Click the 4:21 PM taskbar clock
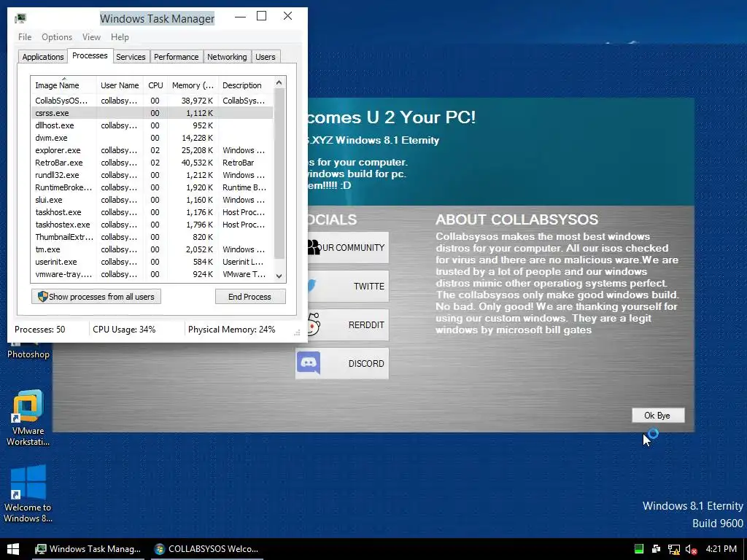Image resolution: width=747 pixels, height=560 pixels. point(721,549)
